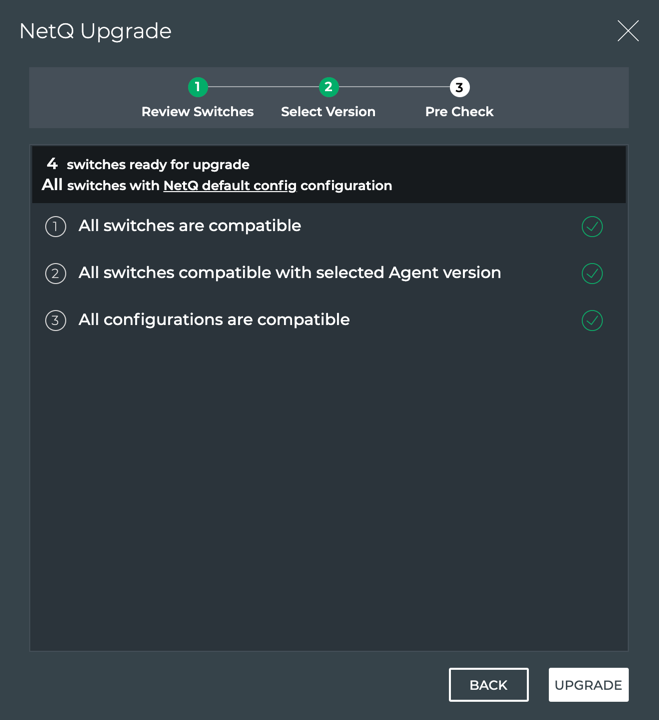
Task: Select the Pre Check step label
Action: point(459,112)
